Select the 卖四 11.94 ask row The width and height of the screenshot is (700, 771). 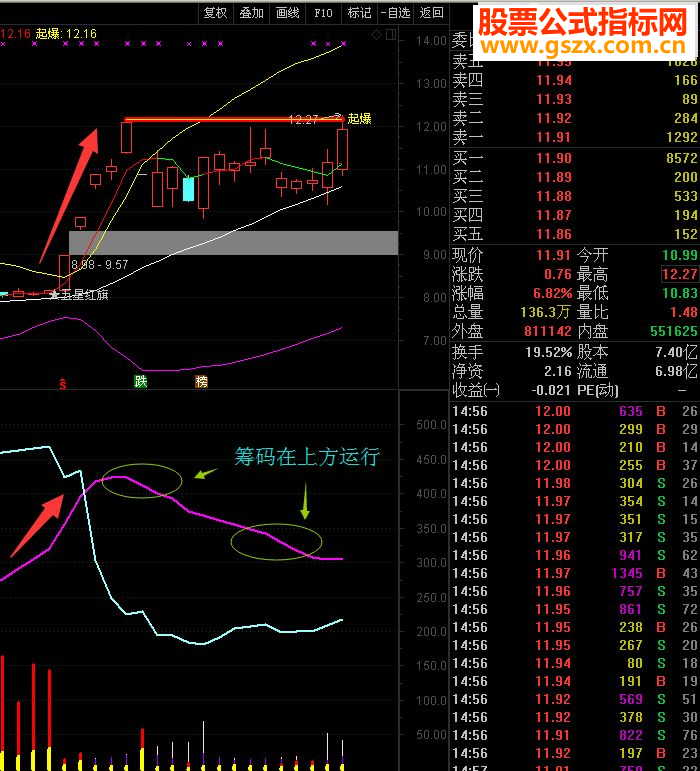(x=575, y=80)
